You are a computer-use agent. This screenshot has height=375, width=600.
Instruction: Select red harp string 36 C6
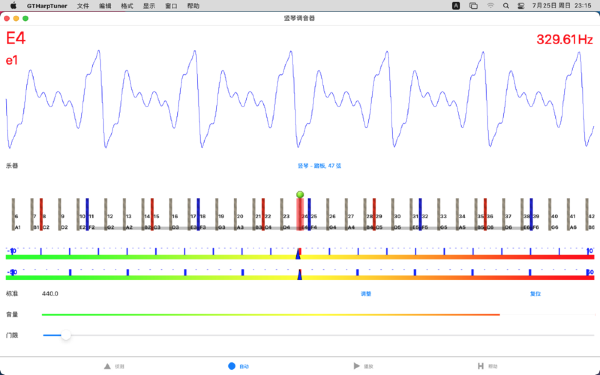(x=485, y=214)
